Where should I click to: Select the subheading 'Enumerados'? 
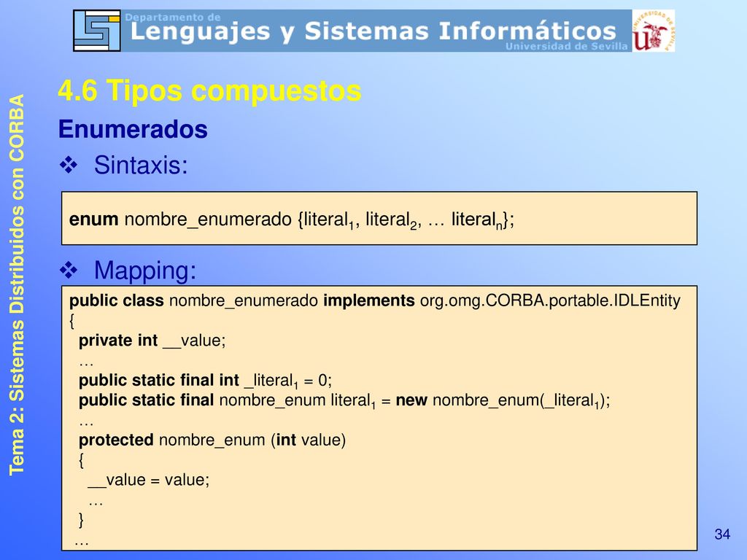[133, 129]
